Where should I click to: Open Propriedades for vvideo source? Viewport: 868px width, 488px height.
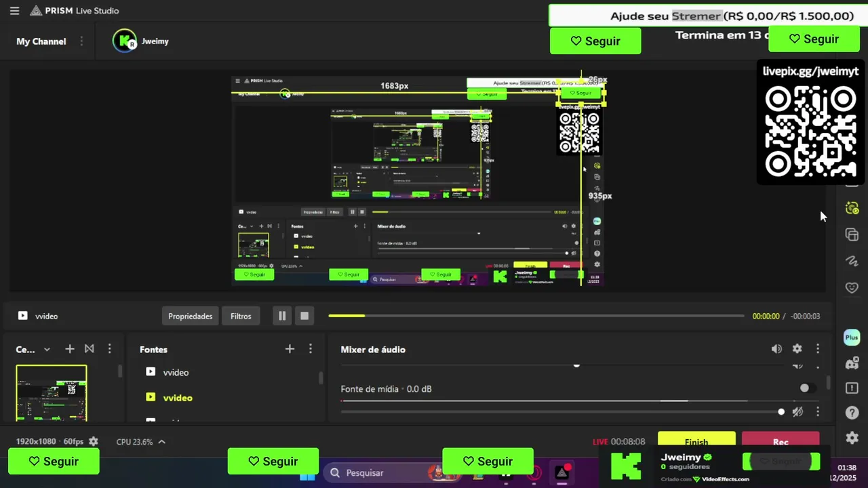[191, 316]
